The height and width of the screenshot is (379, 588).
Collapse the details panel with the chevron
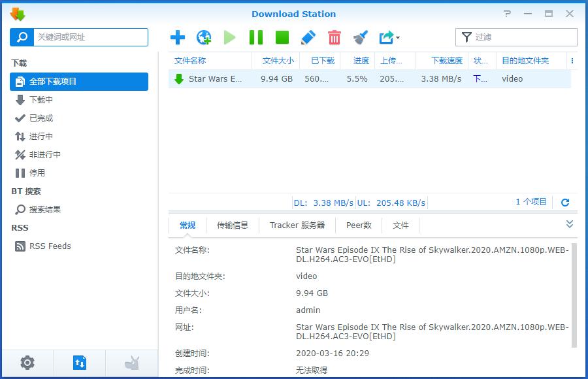pos(568,224)
